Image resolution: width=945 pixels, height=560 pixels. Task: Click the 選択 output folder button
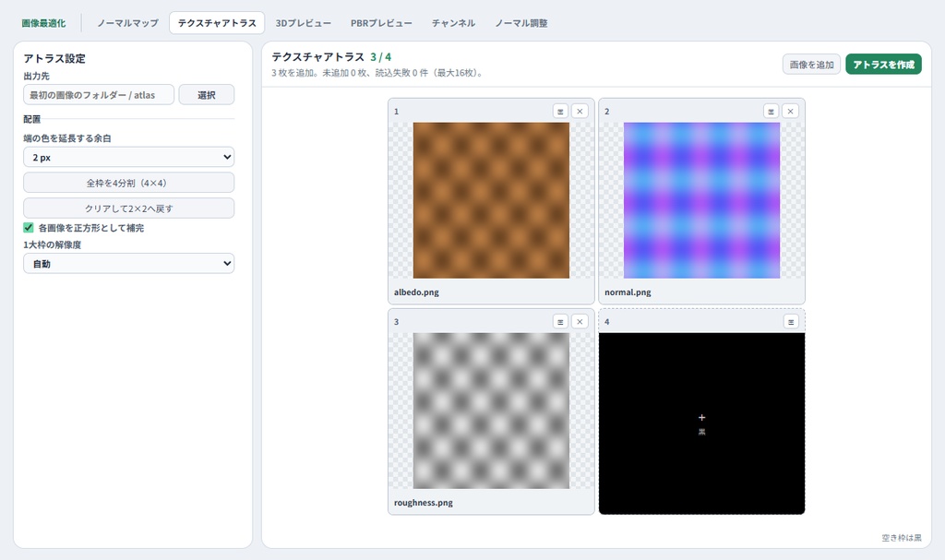pos(207,95)
